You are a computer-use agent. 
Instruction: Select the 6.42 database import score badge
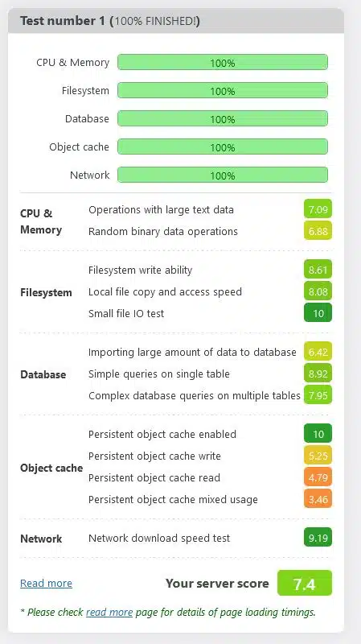tap(318, 352)
